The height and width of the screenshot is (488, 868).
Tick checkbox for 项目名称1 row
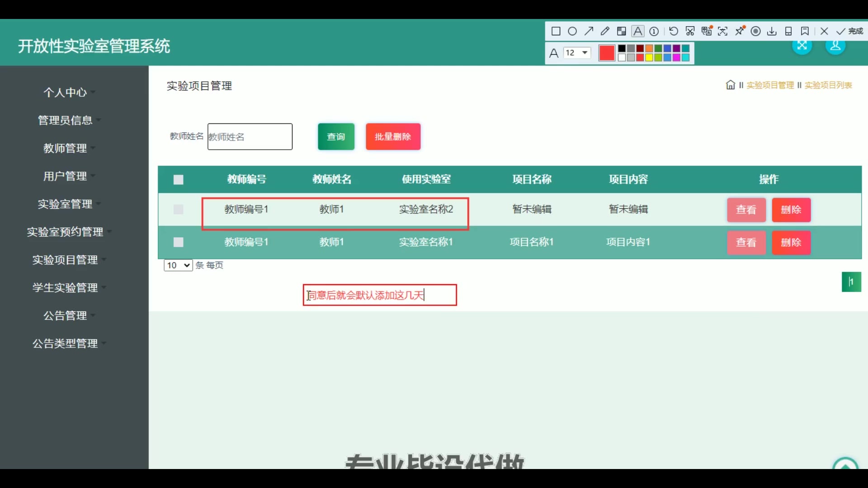[x=179, y=243]
